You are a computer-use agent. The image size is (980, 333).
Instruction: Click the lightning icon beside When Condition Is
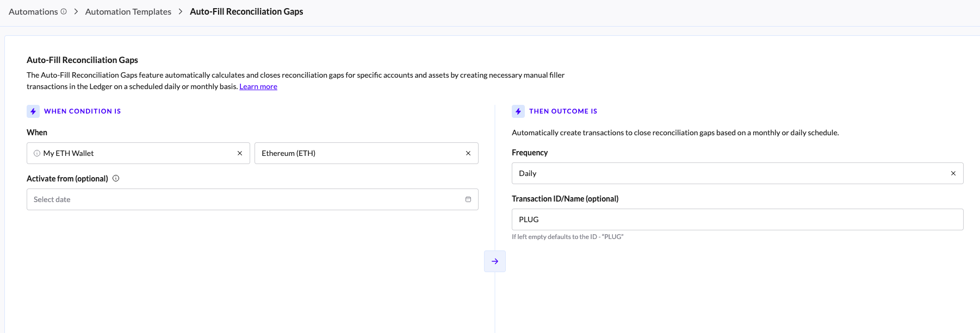pos(33,111)
